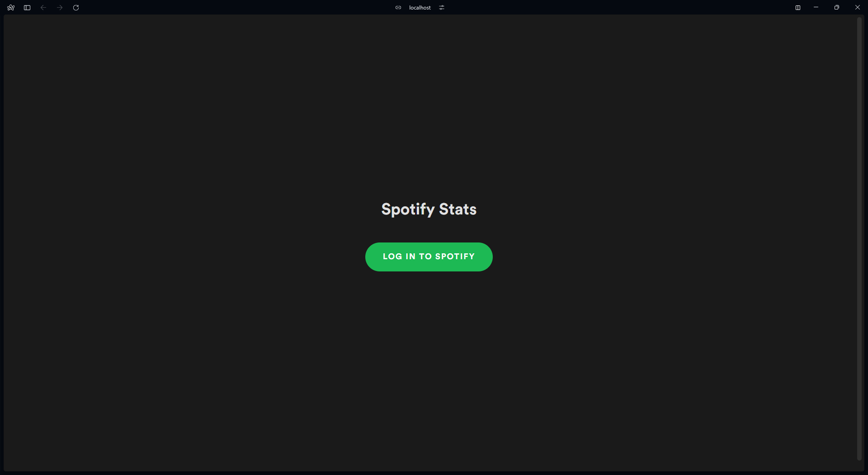Copy the page link using the chain icon
Image resolution: width=868 pixels, height=475 pixels.
pyautogui.click(x=398, y=8)
